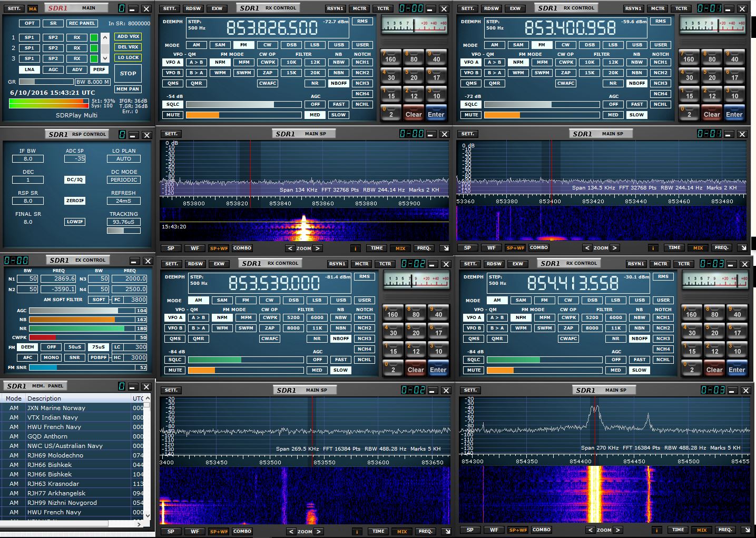Toggle the TIME display icon

(x=377, y=247)
